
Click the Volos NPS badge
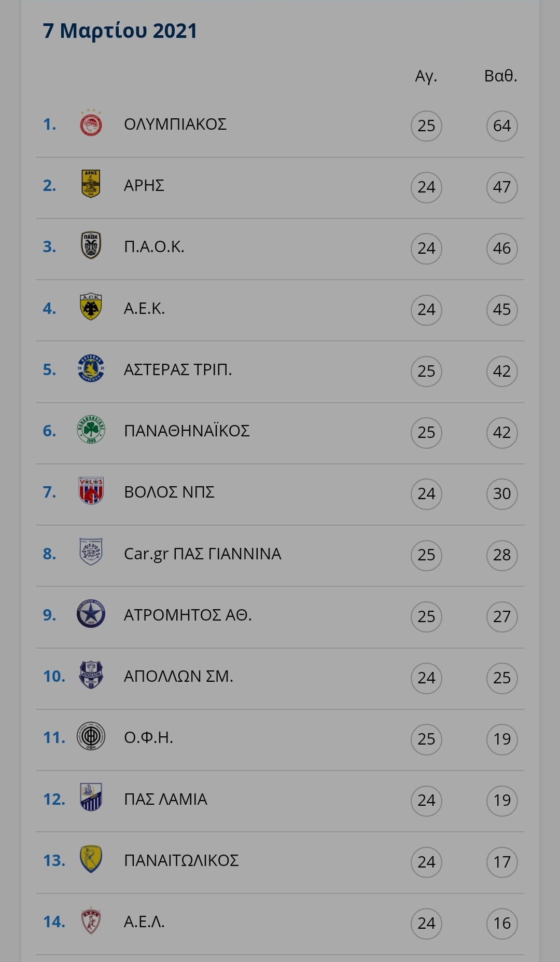pyautogui.click(x=91, y=491)
